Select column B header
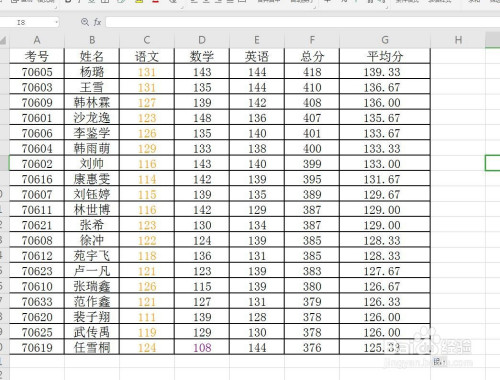Image resolution: width=500 pixels, height=380 pixels. coord(92,40)
